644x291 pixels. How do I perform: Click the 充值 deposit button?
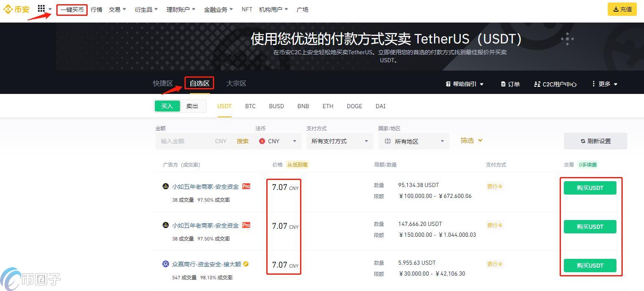pos(622,9)
